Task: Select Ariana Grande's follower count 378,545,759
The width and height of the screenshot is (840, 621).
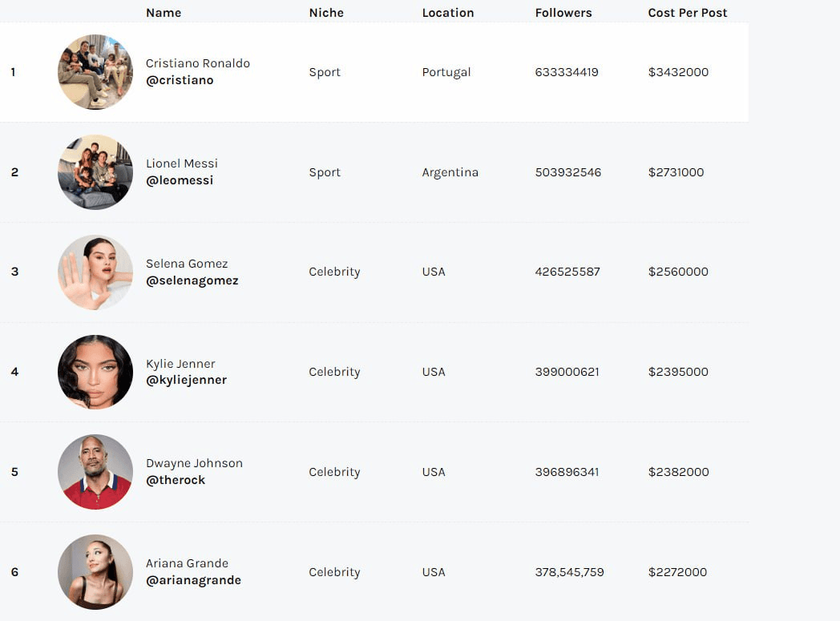Action: pyautogui.click(x=569, y=572)
